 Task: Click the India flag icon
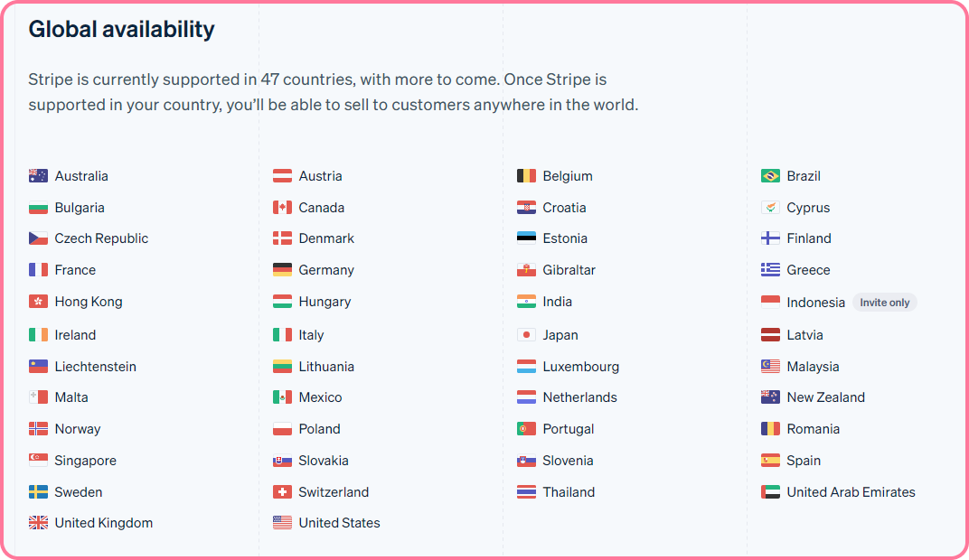click(526, 302)
